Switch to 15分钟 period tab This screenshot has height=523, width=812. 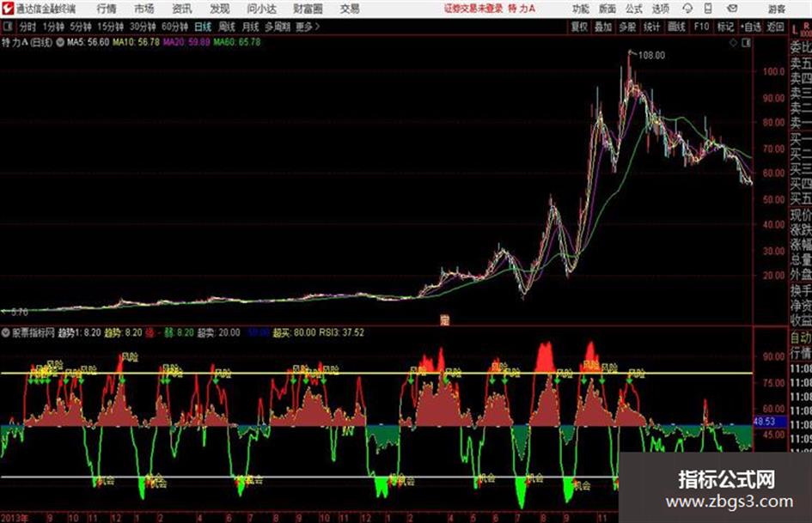click(110, 27)
